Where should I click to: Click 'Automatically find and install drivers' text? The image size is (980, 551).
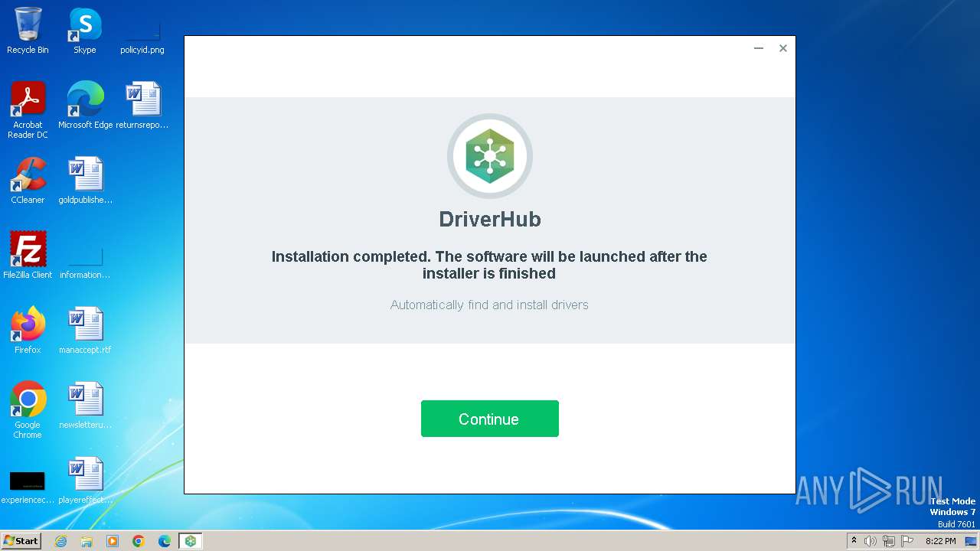[489, 305]
